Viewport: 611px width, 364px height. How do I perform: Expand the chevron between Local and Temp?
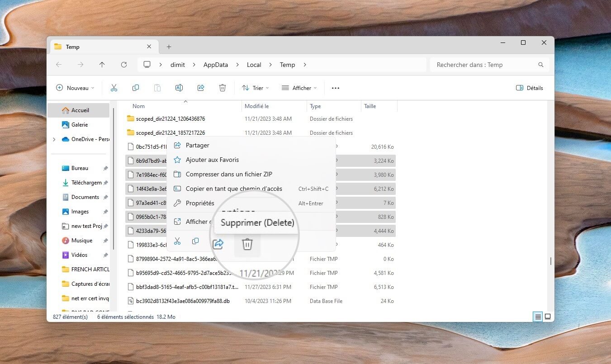point(270,65)
